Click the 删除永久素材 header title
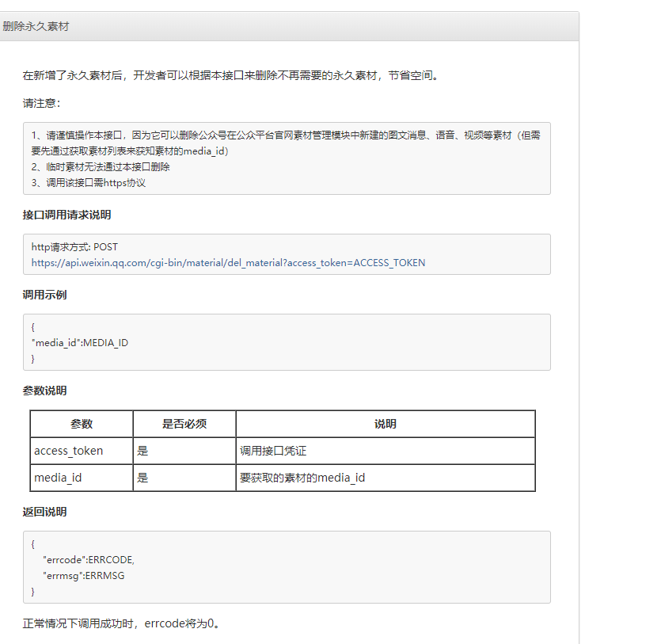The width and height of the screenshot is (661, 644). click(x=36, y=26)
